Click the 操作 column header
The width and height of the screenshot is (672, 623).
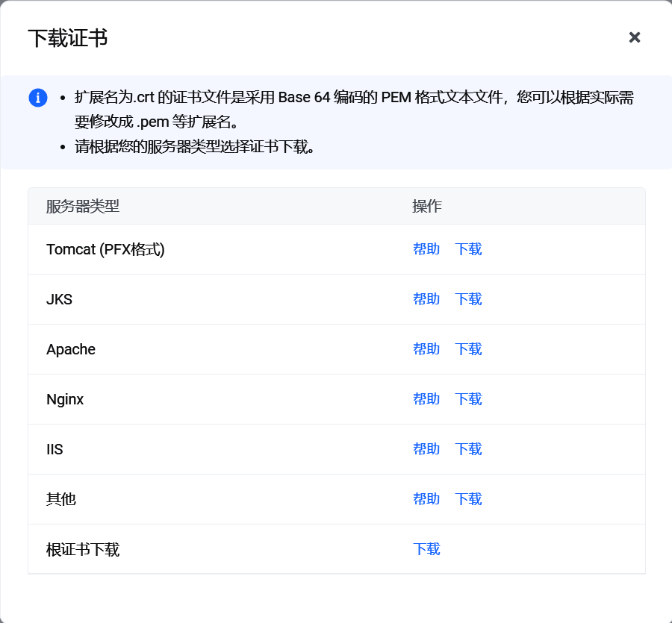point(427,207)
